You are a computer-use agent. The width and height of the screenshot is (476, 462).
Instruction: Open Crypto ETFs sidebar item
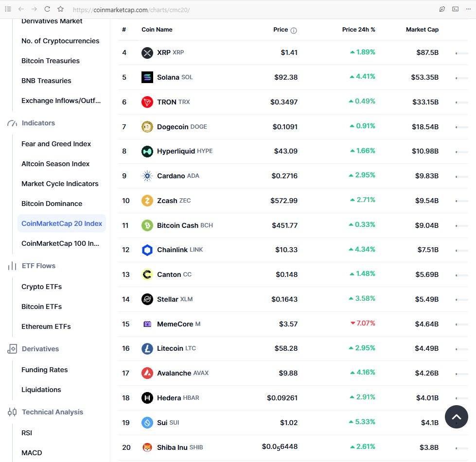(42, 287)
